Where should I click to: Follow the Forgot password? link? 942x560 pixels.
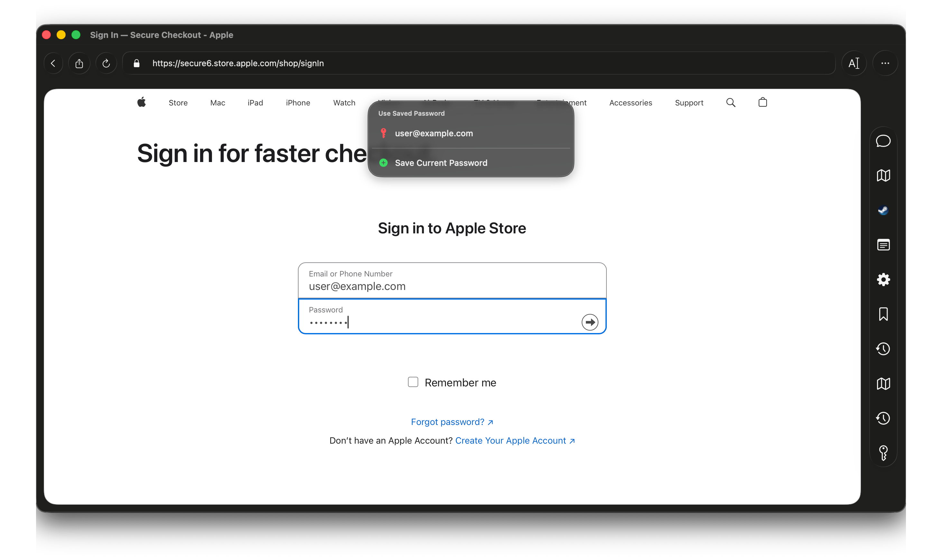(x=452, y=422)
